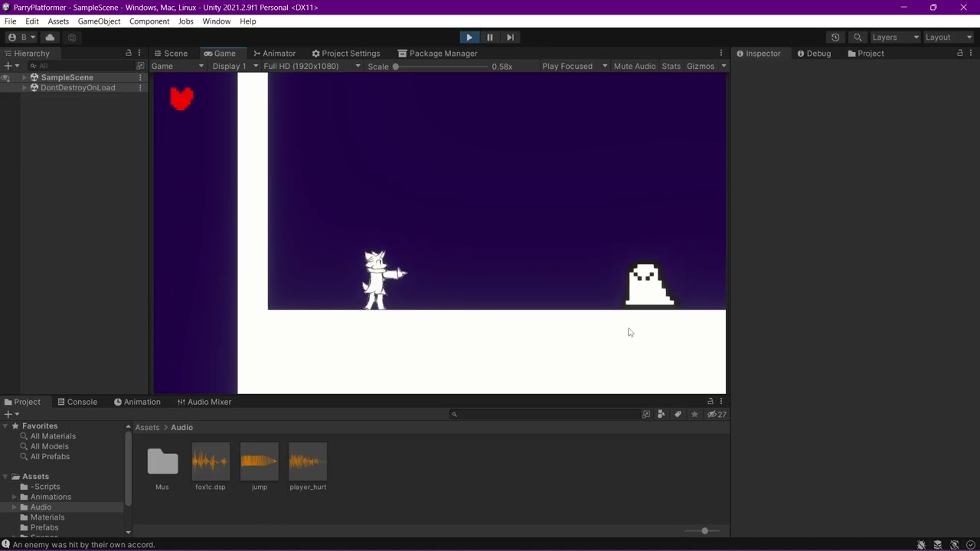Select the Audio Mixer tab
The height and width of the screenshot is (551, 980).
[204, 402]
